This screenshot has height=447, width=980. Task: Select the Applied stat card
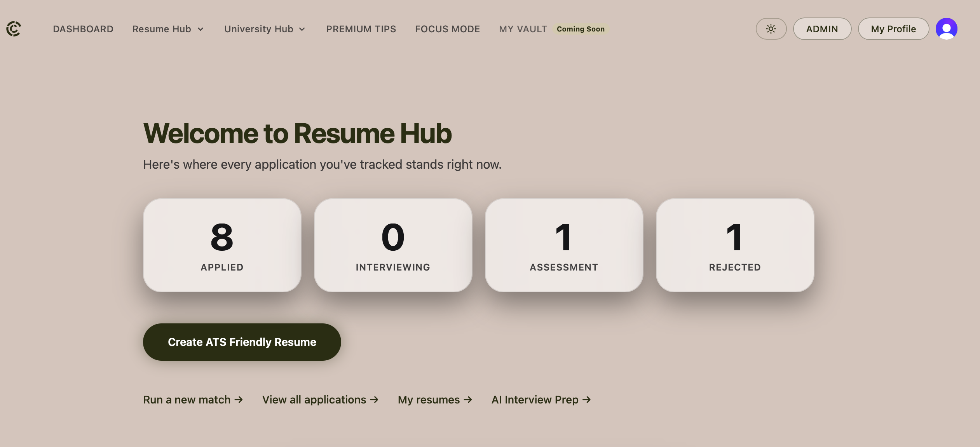point(222,245)
